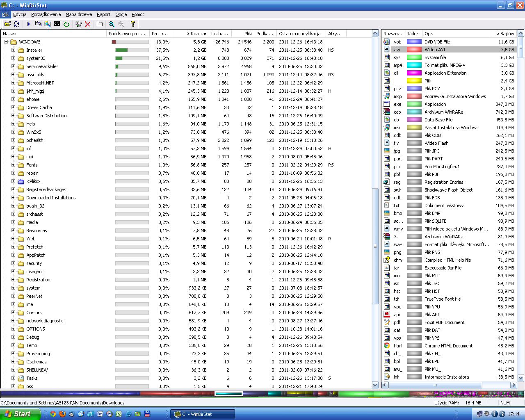Launch Firefox from the Quick Launch bar
The width and height of the screenshot is (525, 420).
(62, 414)
